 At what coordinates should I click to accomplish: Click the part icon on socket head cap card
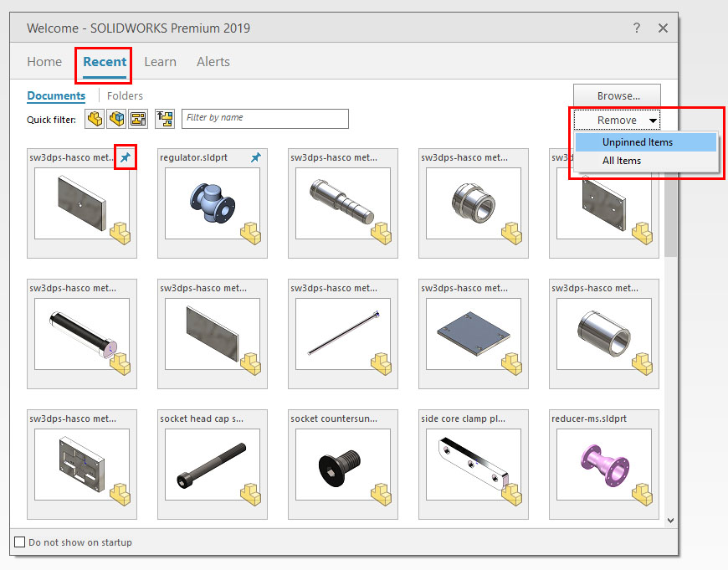[251, 495]
